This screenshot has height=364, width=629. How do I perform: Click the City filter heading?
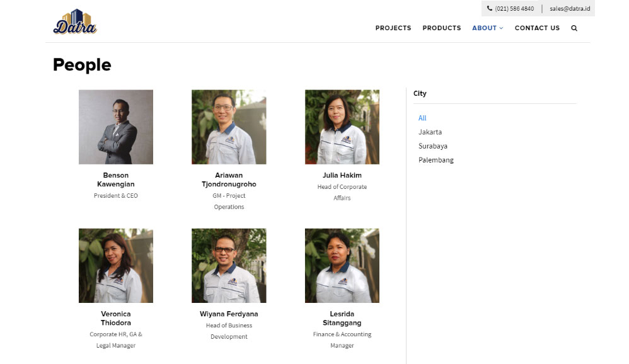(x=420, y=93)
